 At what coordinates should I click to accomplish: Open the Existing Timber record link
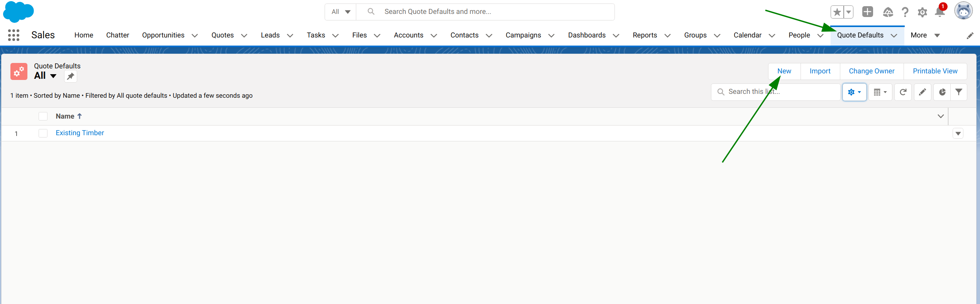[x=80, y=133]
